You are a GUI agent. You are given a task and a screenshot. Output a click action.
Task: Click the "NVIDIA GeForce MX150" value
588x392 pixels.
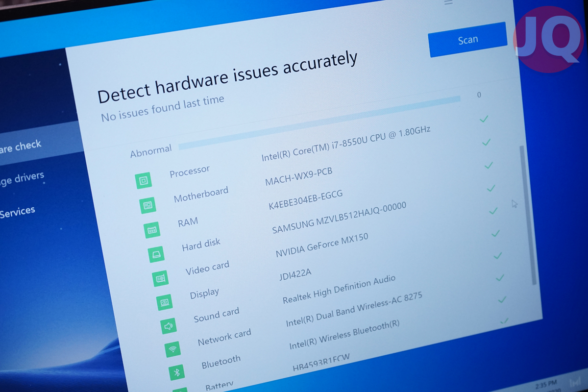[322, 246]
